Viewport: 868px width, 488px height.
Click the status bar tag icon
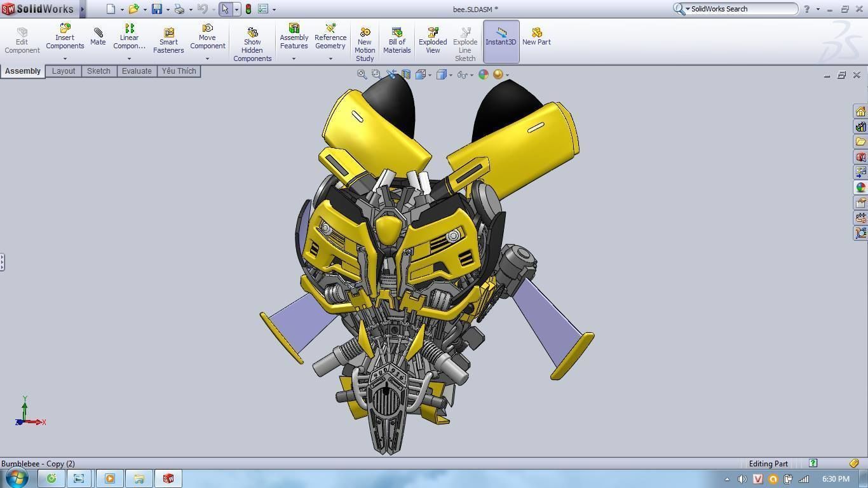click(854, 463)
